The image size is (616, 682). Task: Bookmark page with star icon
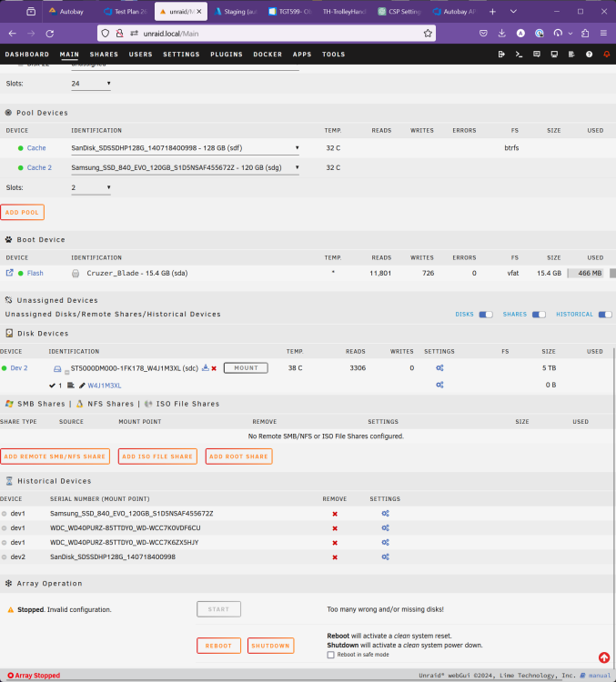coord(428,34)
